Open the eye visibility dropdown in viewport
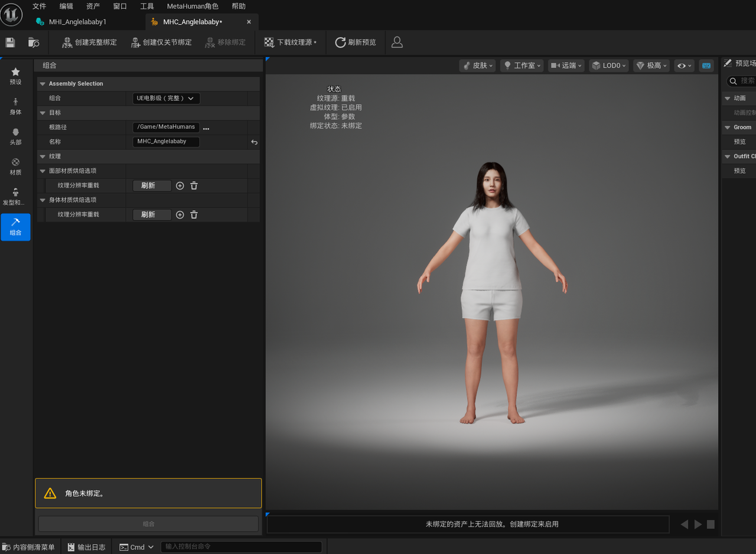The image size is (756, 554). (685, 66)
